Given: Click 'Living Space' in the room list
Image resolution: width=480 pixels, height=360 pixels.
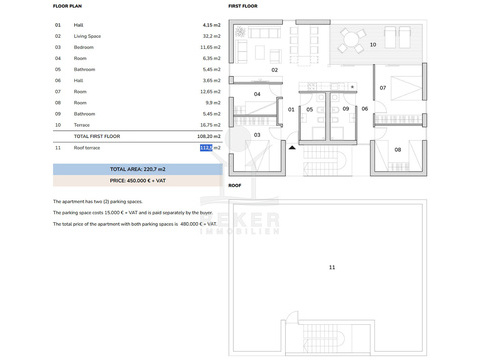Looking at the screenshot, I should pyautogui.click(x=87, y=36).
